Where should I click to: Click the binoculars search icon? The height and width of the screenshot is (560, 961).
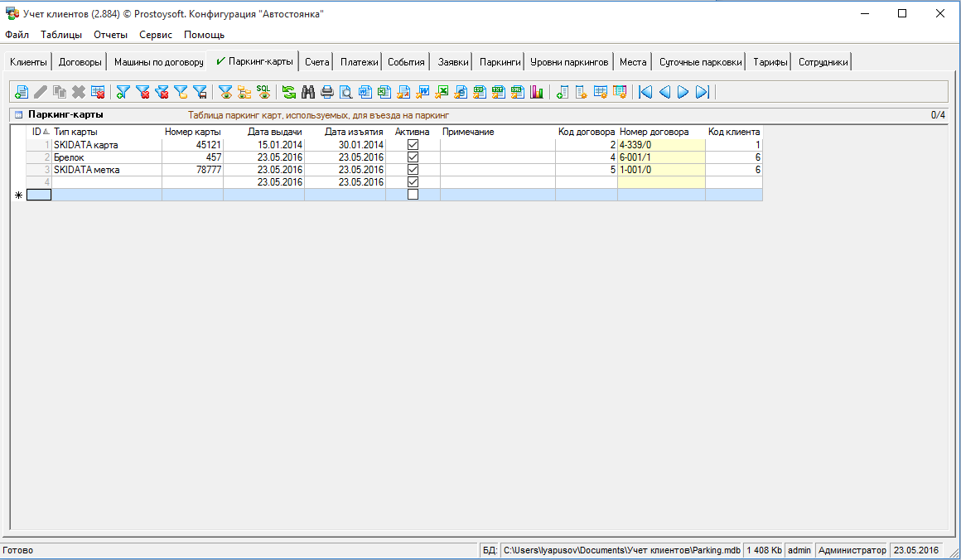tap(308, 92)
